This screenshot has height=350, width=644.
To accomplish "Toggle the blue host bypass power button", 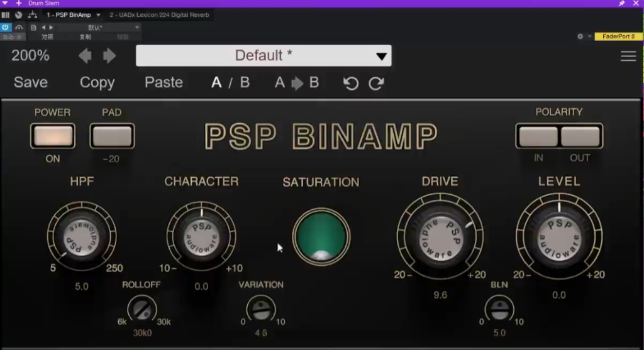I will tap(5, 27).
